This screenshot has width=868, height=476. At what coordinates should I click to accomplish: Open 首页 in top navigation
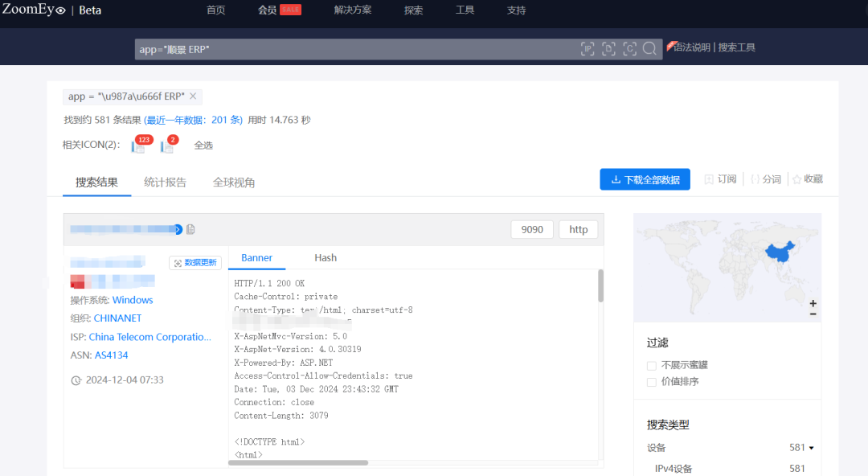pos(216,10)
